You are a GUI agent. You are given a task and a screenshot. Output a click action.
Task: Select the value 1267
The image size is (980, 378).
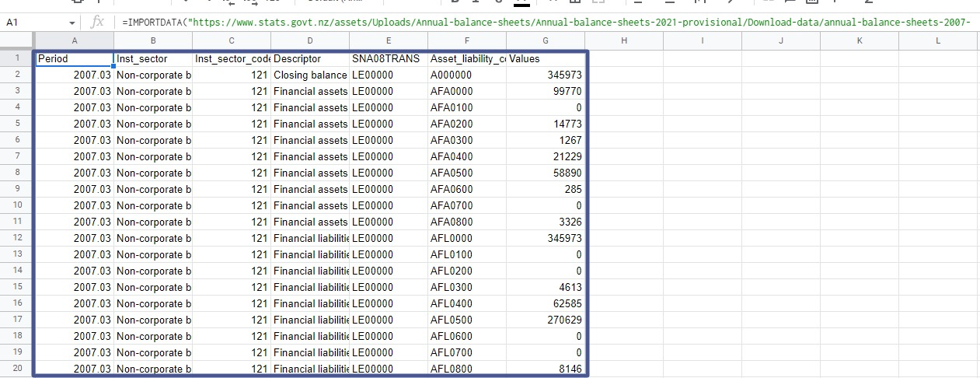[x=546, y=140]
